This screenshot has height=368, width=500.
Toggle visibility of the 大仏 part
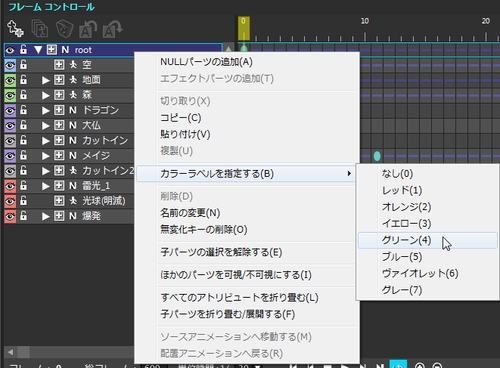point(10,126)
